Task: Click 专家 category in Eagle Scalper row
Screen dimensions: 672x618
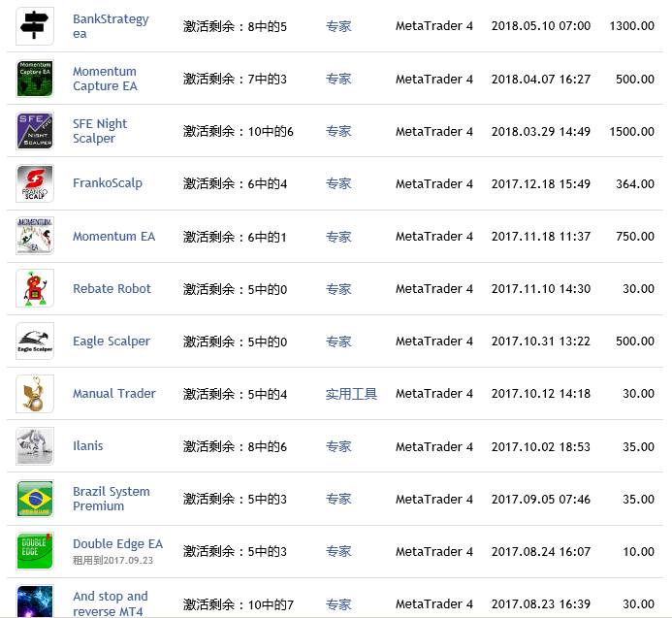Action: pos(338,342)
